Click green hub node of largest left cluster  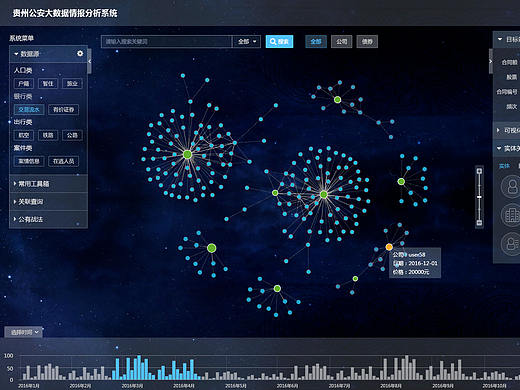[187, 154]
